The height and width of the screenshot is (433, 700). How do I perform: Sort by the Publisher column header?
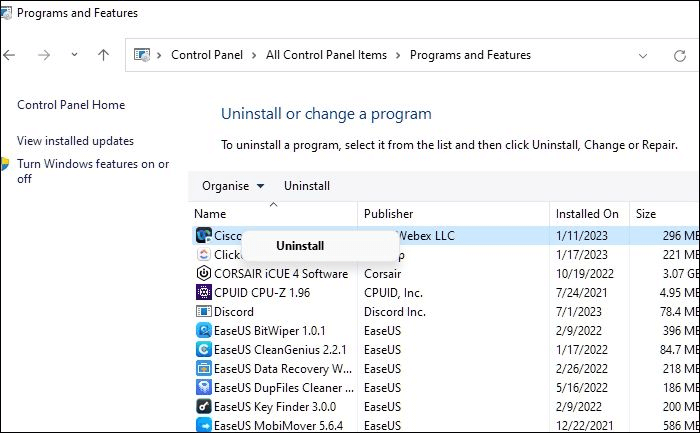[x=388, y=214]
